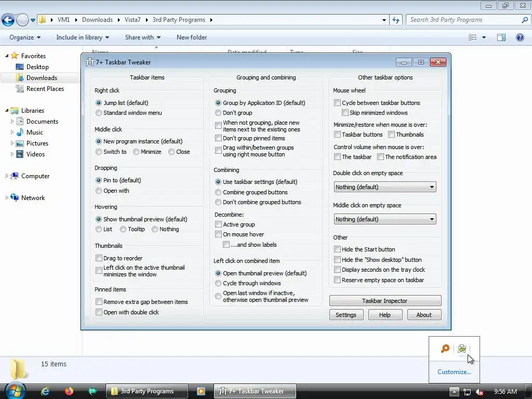
Task: Click the 7+ Taskbar Tweaker tray icon
Action: coord(461,349)
